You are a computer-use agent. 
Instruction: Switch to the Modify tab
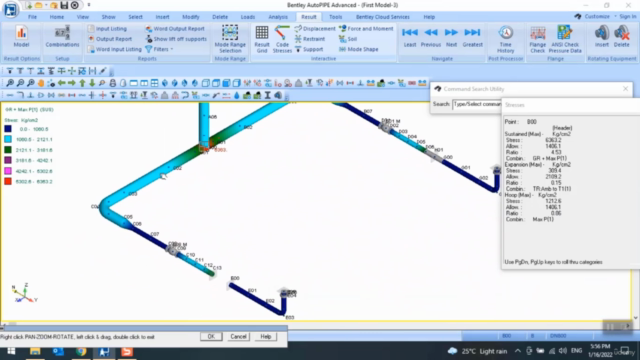(191, 17)
